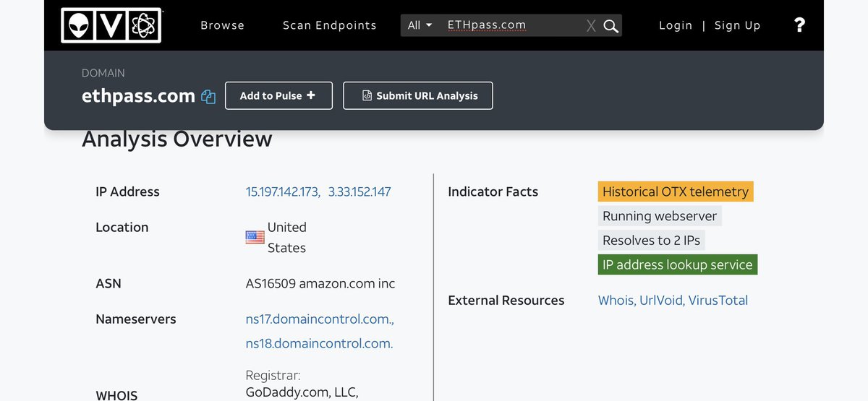The image size is (868, 401).
Task: Open the All search filter dropdown
Action: pyautogui.click(x=420, y=25)
